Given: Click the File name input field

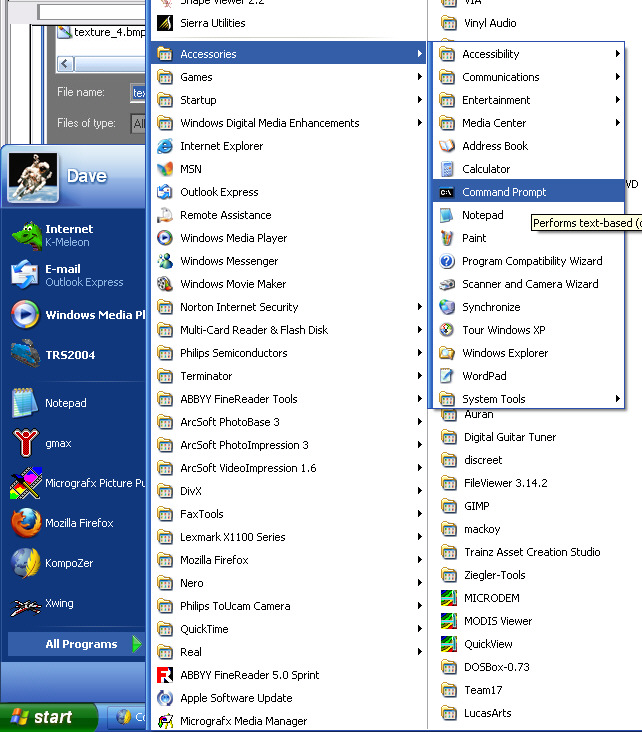Looking at the screenshot, I should 138,92.
